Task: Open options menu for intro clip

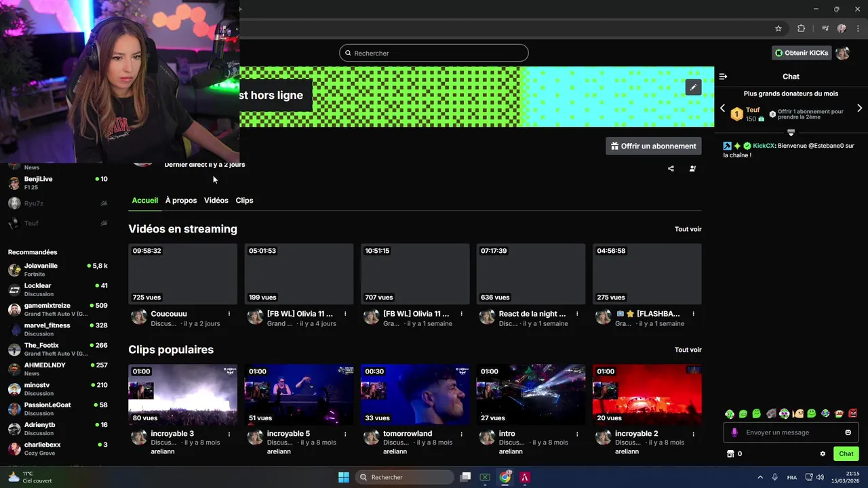Action: tap(577, 434)
